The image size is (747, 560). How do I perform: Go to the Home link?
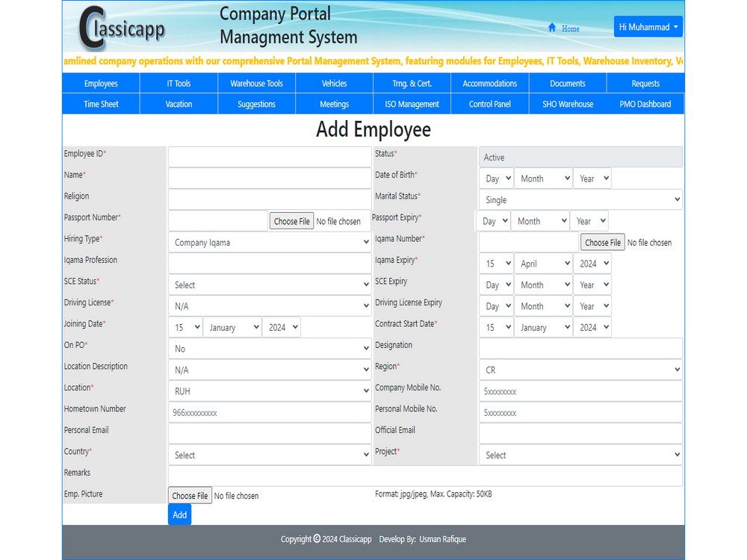point(570,28)
